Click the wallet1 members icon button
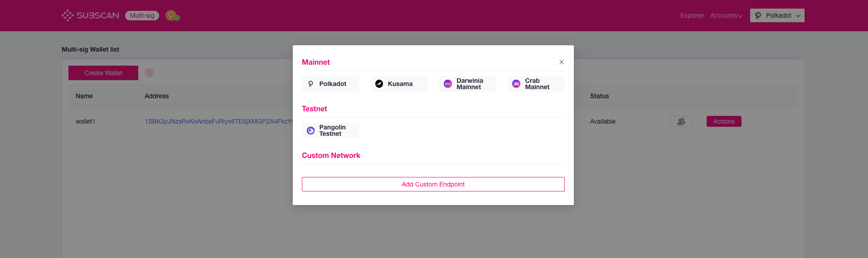Screen dimensions: 868x258 [x=681, y=121]
